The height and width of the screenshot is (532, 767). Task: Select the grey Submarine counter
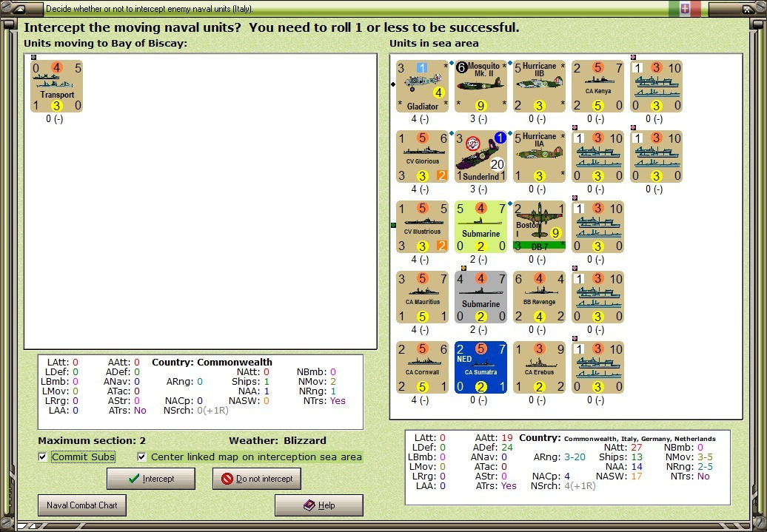coord(480,297)
